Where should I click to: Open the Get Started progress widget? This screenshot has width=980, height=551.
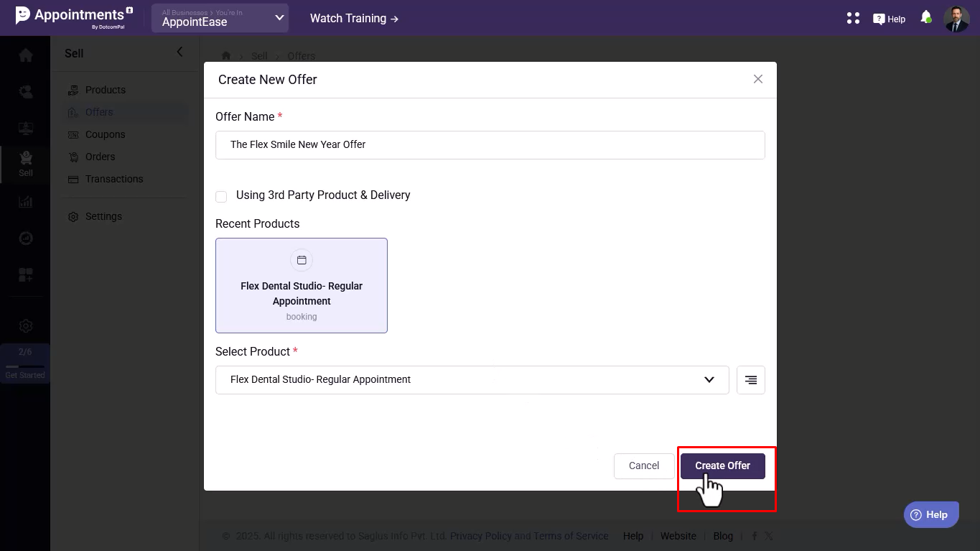coord(25,363)
